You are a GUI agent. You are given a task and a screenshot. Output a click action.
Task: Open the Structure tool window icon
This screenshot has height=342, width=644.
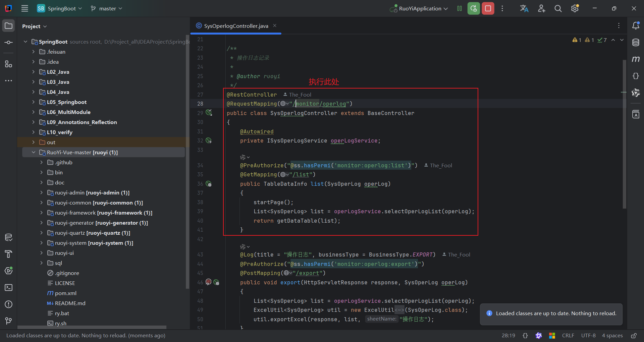tap(9, 64)
